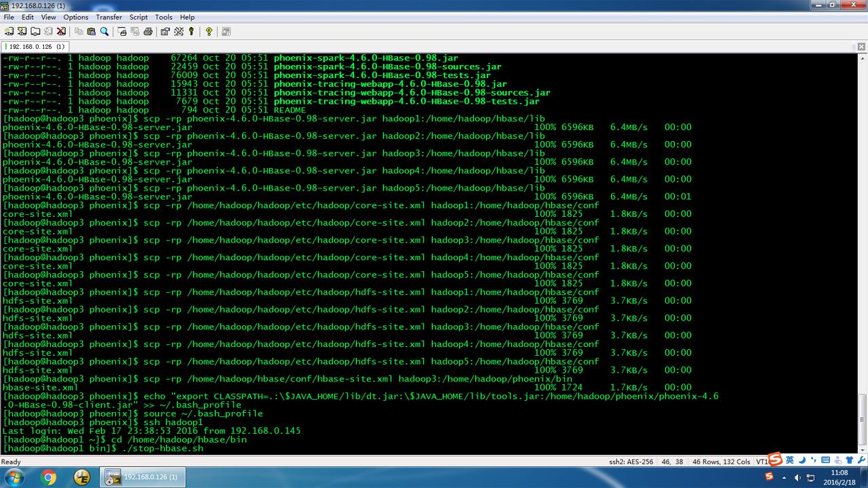Click the Connect in Tab icon
Image resolution: width=868 pixels, height=488 pixels.
click(35, 31)
